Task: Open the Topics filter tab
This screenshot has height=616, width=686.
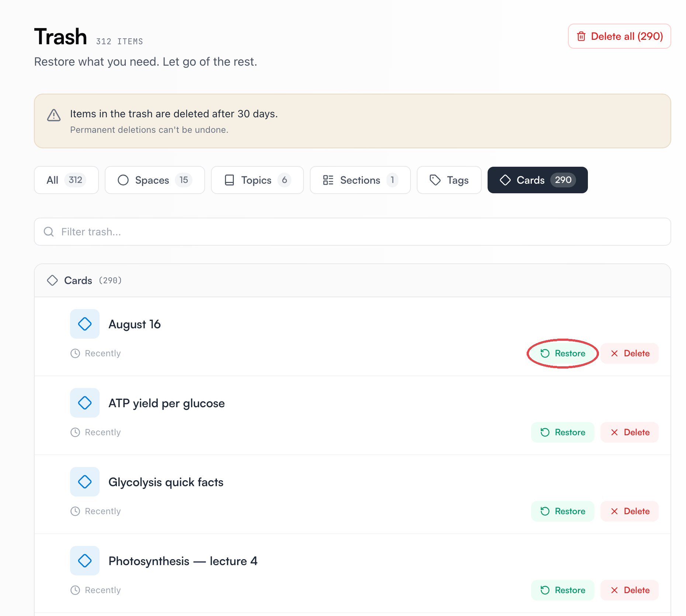Action: [257, 180]
